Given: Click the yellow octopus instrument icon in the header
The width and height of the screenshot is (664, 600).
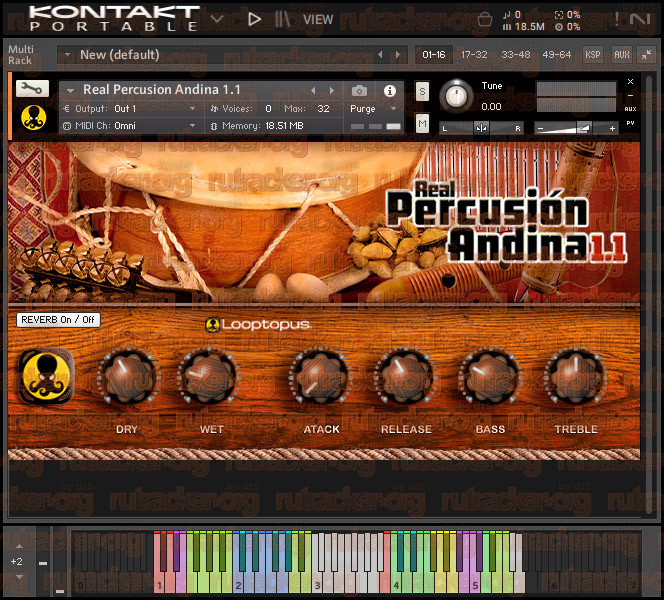Looking at the screenshot, I should (33, 117).
